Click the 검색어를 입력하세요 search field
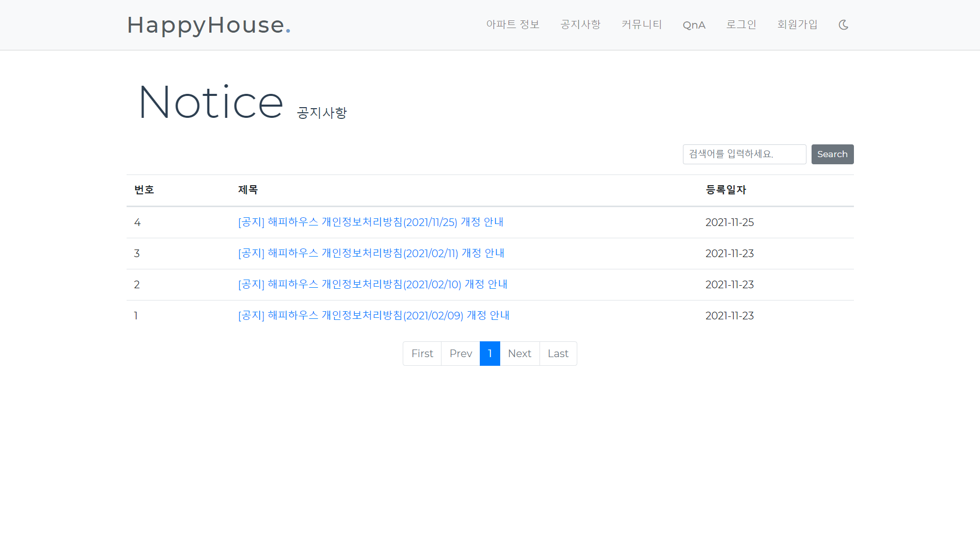The height and width of the screenshot is (551, 980). click(744, 154)
